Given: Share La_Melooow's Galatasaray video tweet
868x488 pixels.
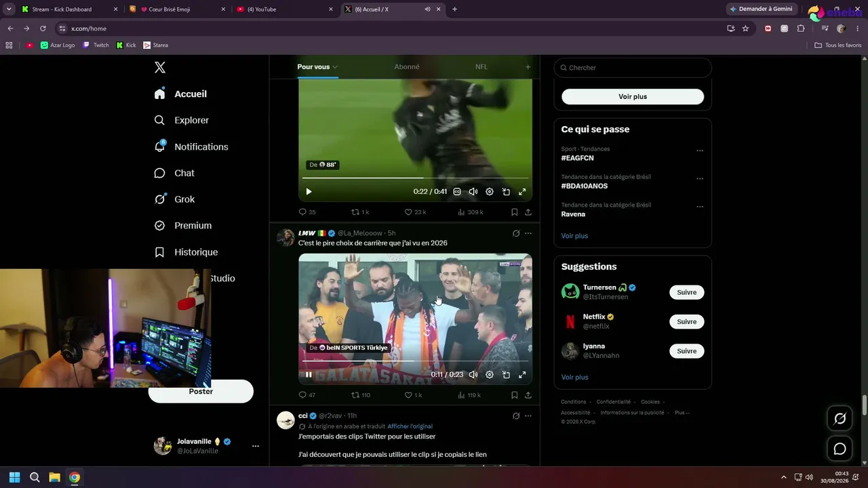Looking at the screenshot, I should pos(528,395).
